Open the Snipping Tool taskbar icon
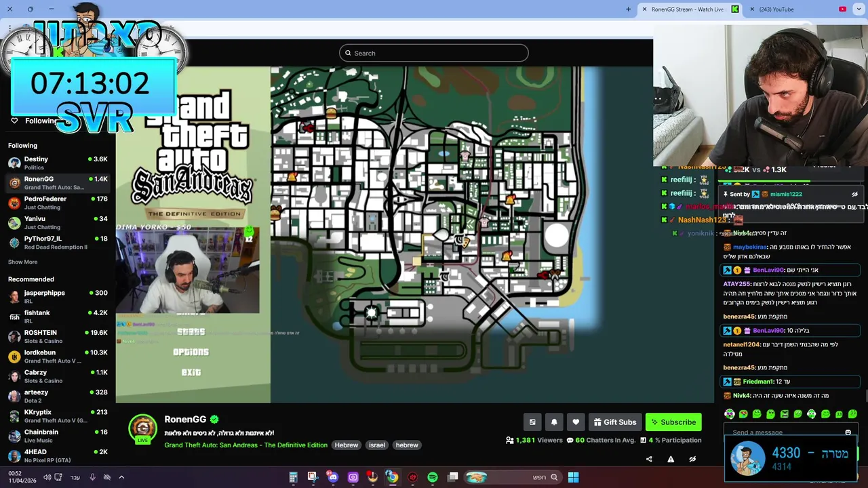 click(x=312, y=477)
